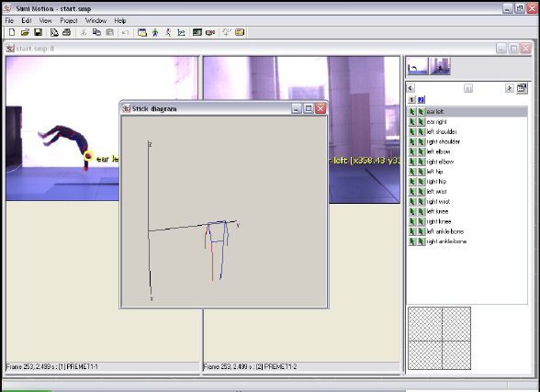
Task: Click the next arrow in the point panel
Action: (x=509, y=88)
